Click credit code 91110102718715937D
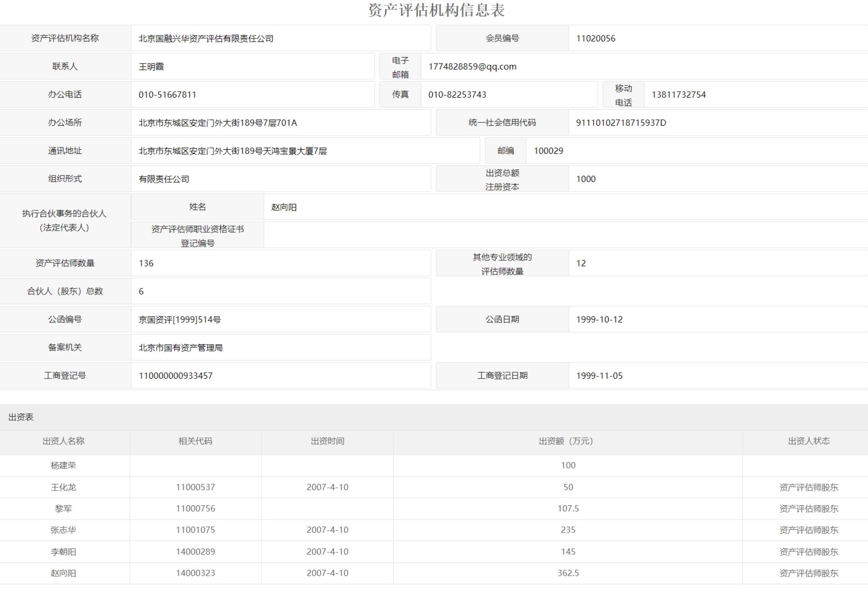The height and width of the screenshot is (590, 868). pos(621,123)
